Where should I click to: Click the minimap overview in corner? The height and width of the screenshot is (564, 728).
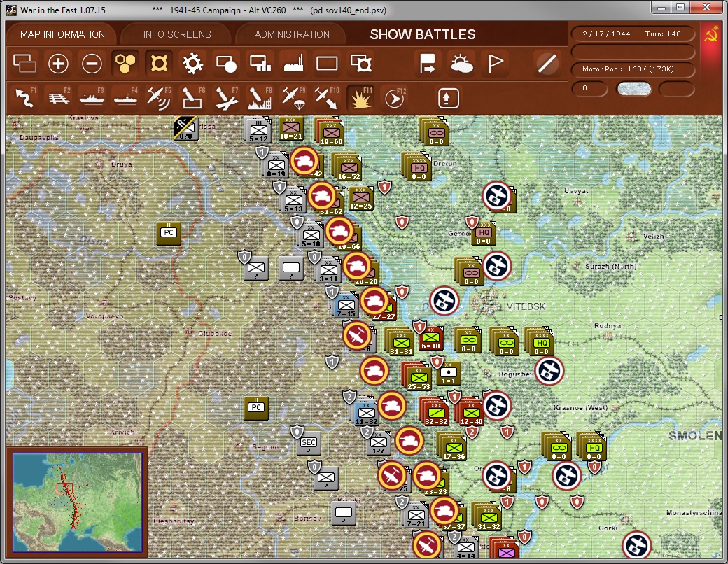78,502
